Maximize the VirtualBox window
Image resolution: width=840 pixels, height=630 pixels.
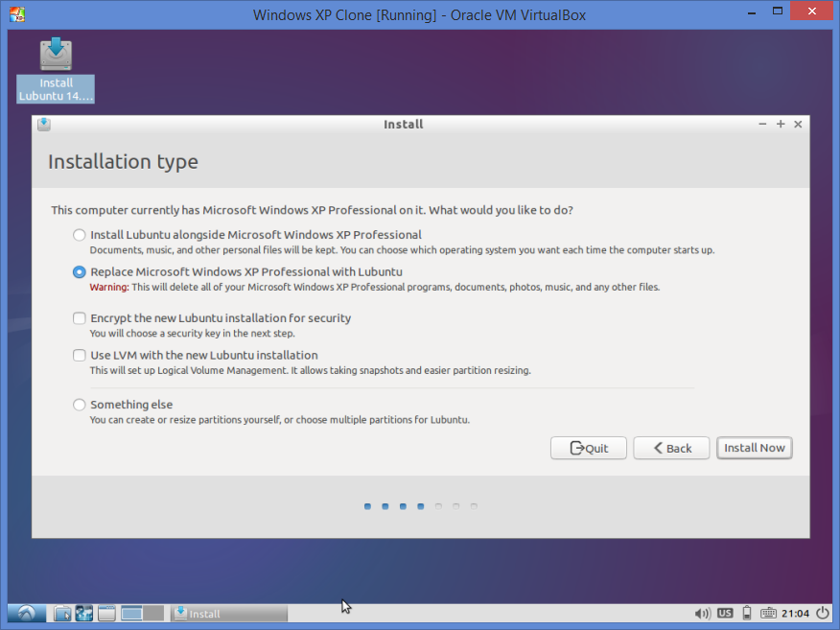(x=778, y=12)
